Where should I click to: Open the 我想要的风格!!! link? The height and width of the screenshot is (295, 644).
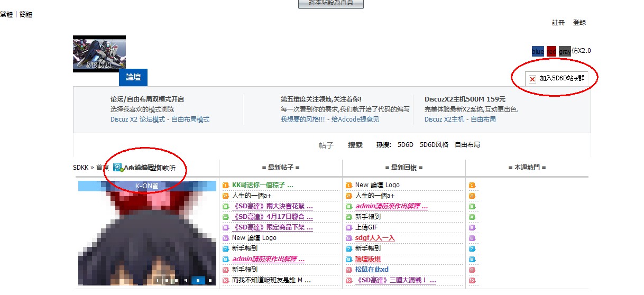tap(303, 119)
